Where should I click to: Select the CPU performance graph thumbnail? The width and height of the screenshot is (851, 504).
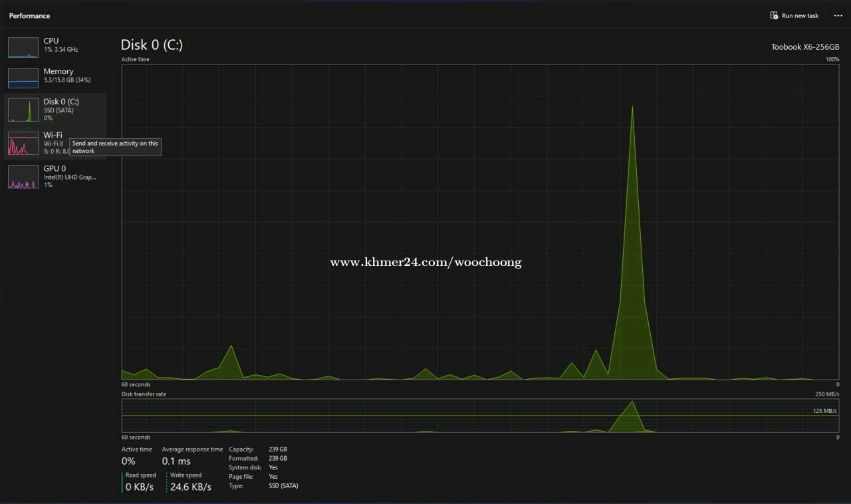pyautogui.click(x=23, y=48)
